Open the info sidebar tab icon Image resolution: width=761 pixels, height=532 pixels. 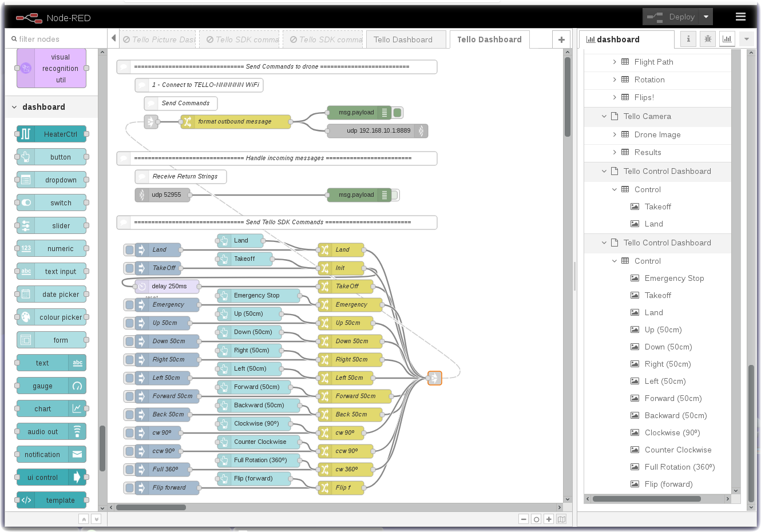(688, 39)
